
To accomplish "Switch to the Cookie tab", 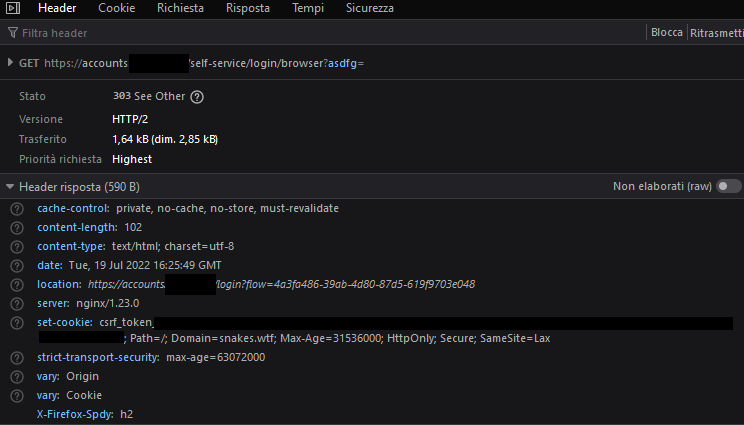I will click(x=117, y=8).
